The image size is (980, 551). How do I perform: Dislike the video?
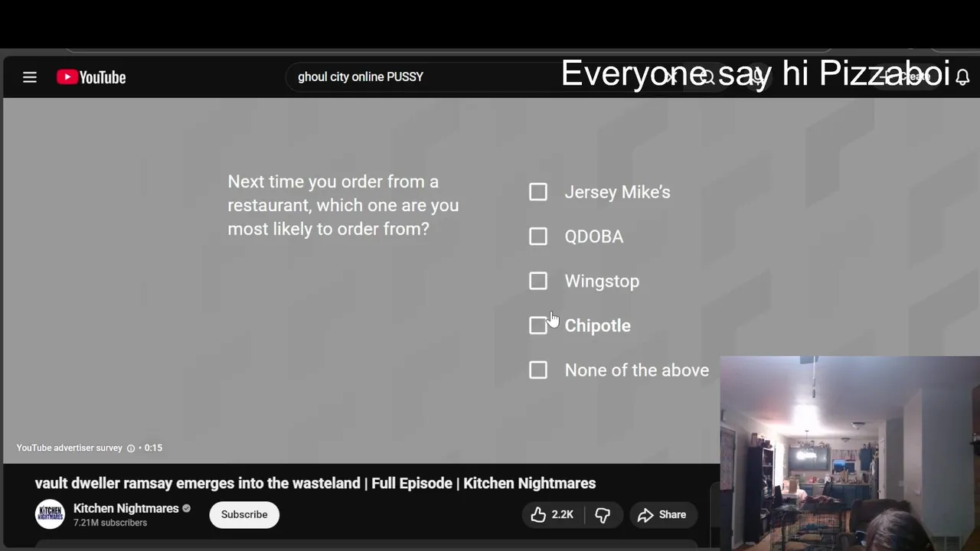tap(603, 514)
